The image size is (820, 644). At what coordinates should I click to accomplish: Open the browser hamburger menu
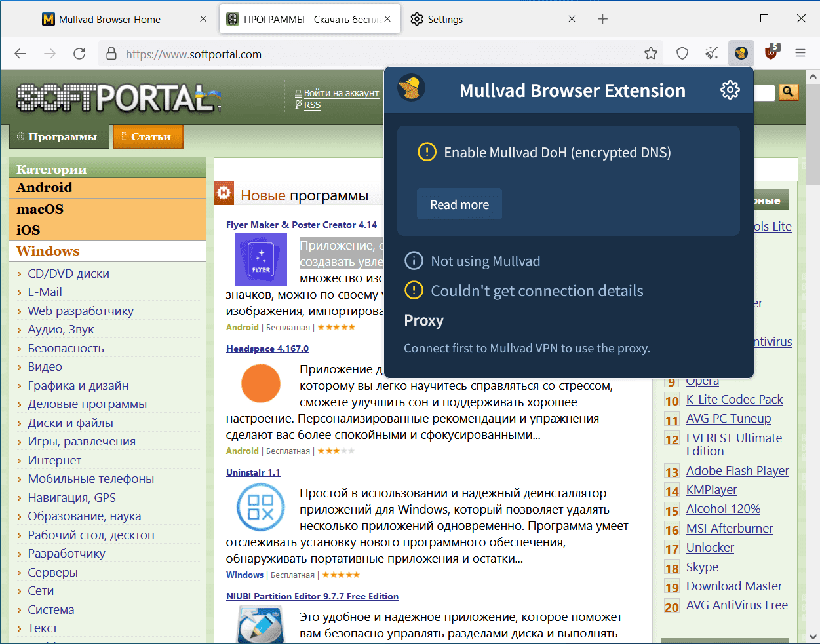[800, 54]
